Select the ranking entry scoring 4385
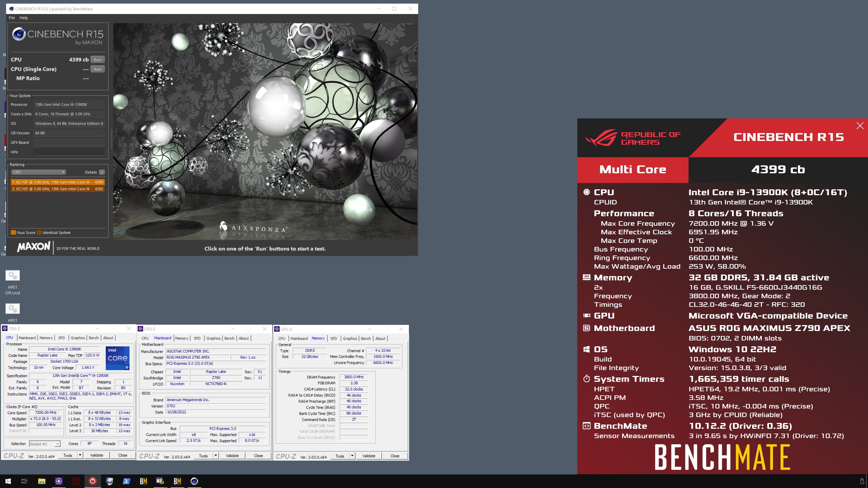 click(58, 189)
